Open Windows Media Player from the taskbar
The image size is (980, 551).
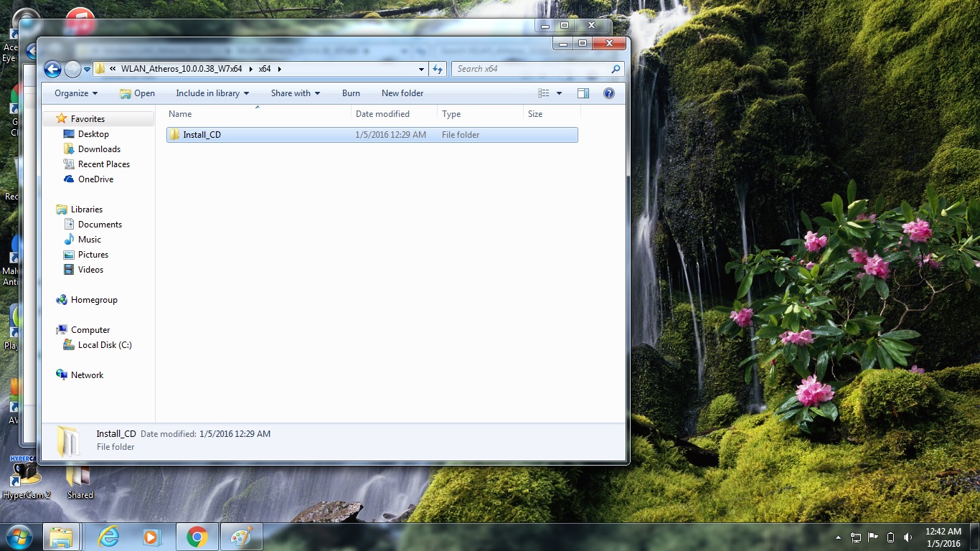[151, 537]
